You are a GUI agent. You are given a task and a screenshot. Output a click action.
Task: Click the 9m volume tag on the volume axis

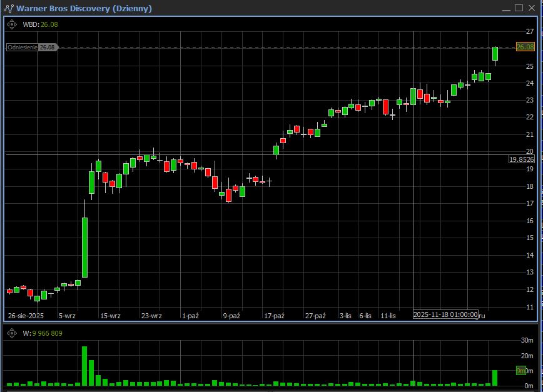coord(521,371)
